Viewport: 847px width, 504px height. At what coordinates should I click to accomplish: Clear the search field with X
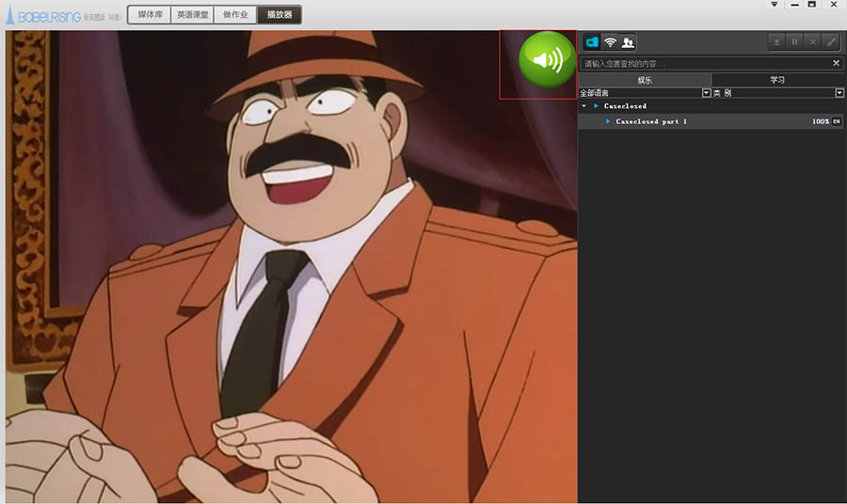tap(836, 63)
